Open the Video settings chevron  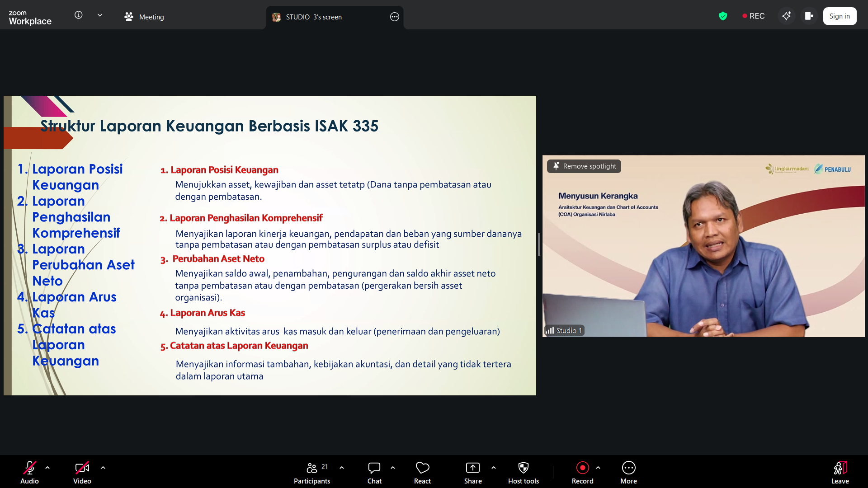point(103,468)
